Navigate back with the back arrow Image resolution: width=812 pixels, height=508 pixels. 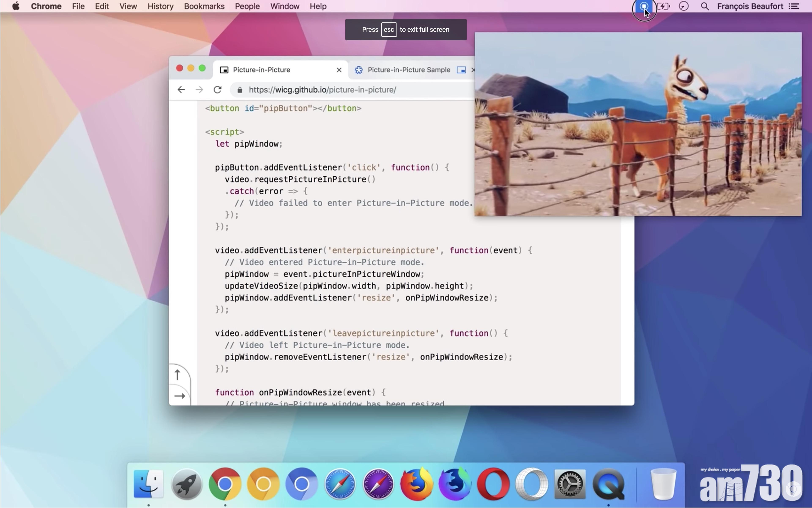181,89
